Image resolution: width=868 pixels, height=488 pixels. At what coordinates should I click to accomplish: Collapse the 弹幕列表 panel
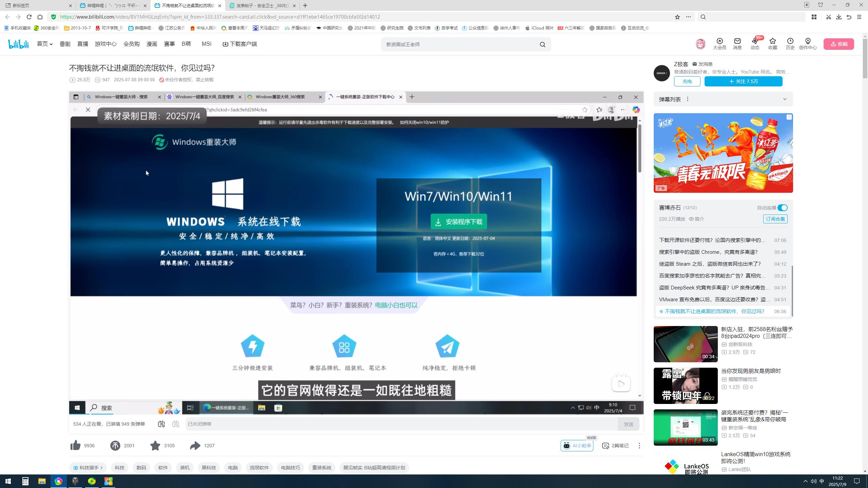[785, 99]
